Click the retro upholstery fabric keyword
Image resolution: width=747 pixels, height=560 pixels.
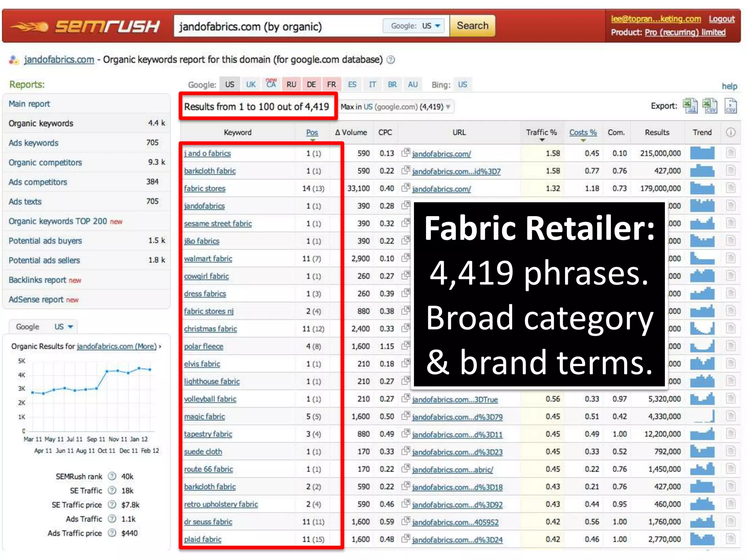tap(221, 504)
